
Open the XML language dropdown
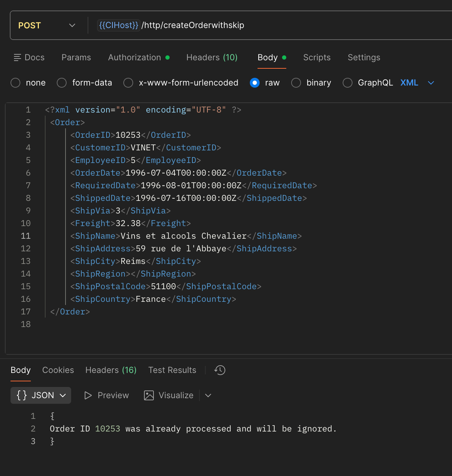430,83
